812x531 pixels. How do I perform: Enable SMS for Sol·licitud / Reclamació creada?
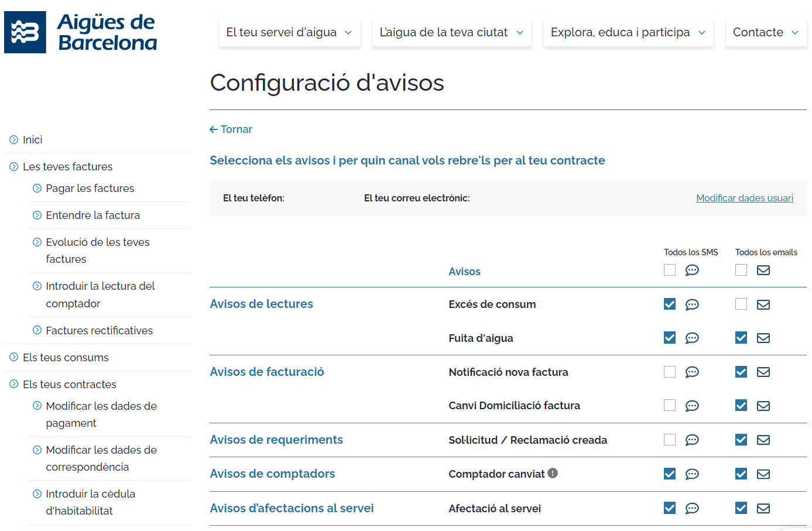click(670, 440)
